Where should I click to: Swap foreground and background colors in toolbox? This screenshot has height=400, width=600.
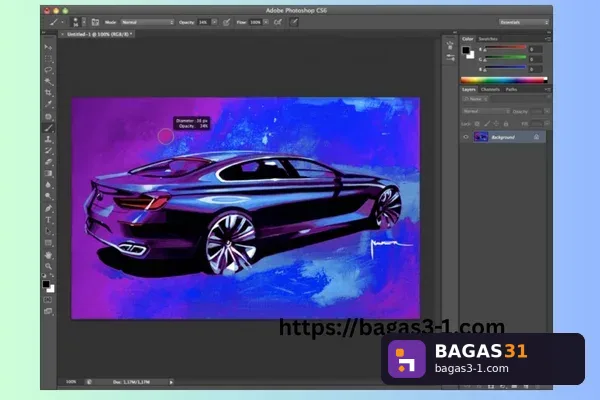(52, 275)
